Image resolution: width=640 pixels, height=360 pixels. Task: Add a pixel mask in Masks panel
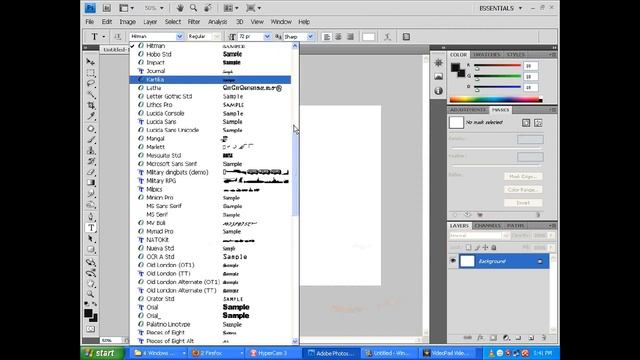click(x=526, y=122)
